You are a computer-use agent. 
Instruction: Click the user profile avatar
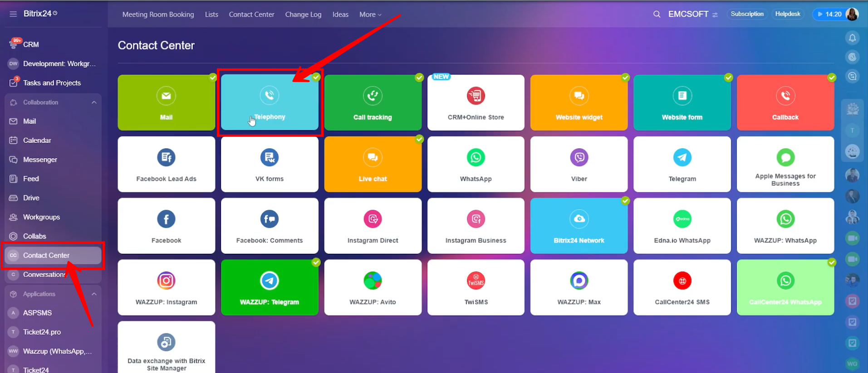[x=852, y=14]
